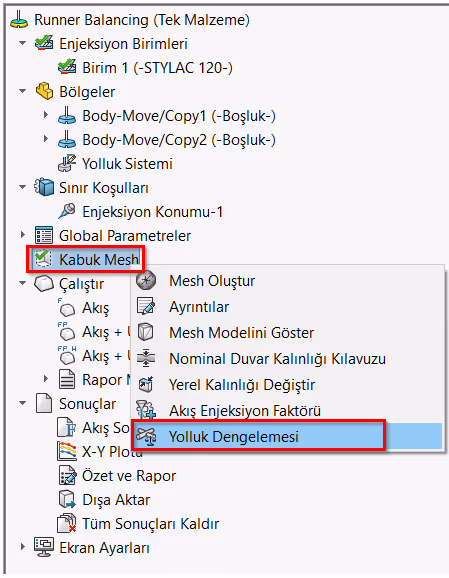Click the Nominal Duvar Kalınlığı Kılavuzu icon
Viewport: 449px width, 578px height.
146,358
